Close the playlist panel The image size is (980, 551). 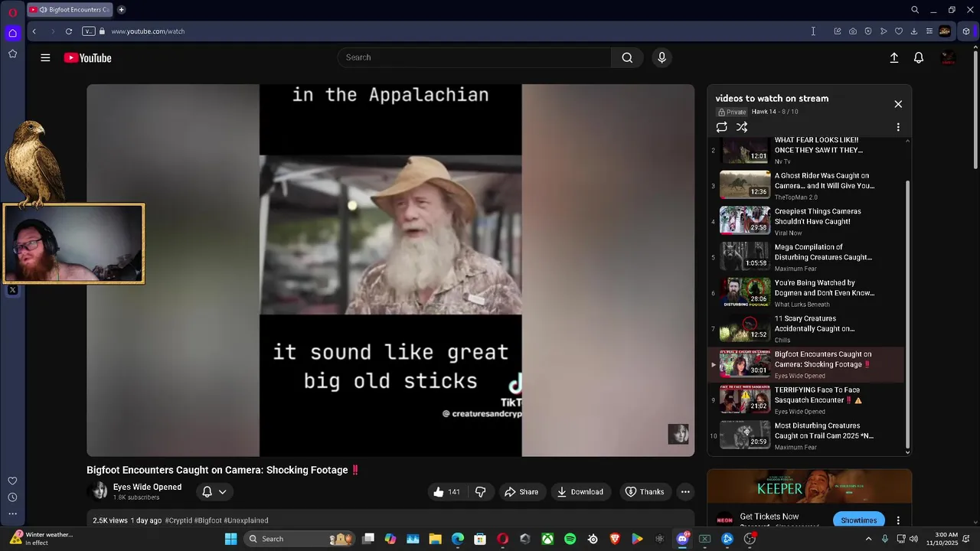tap(898, 104)
